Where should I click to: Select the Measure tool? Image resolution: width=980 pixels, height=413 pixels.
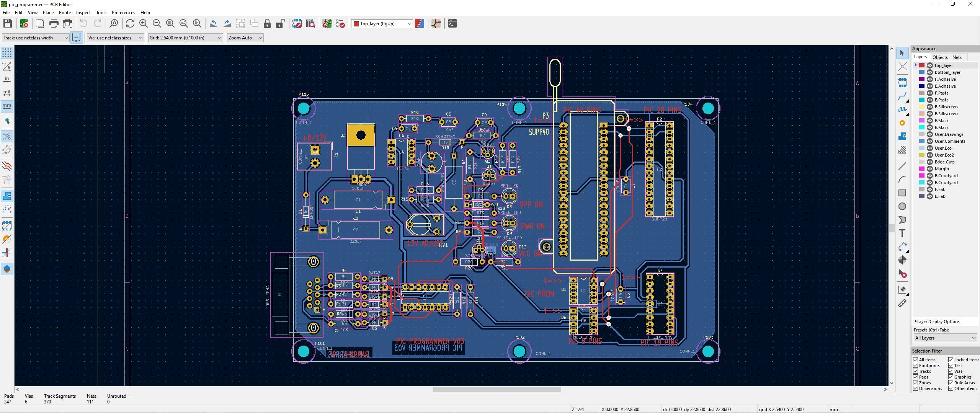(x=902, y=303)
